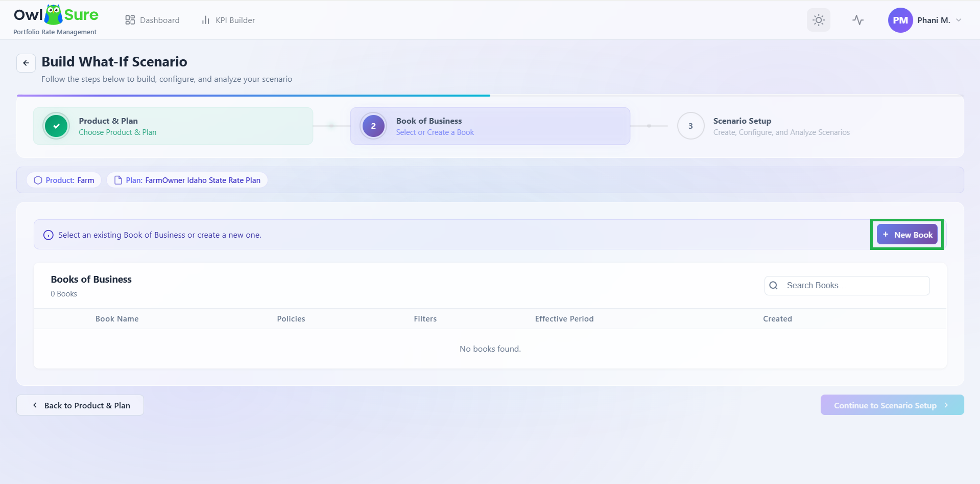Sort by Book Name column header
This screenshot has width=980, height=484.
click(x=117, y=318)
